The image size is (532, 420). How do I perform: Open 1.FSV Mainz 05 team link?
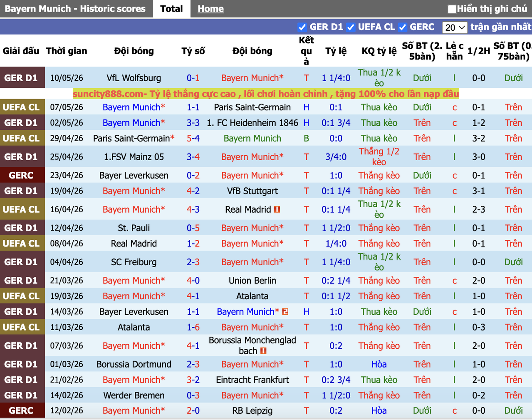[x=134, y=157]
